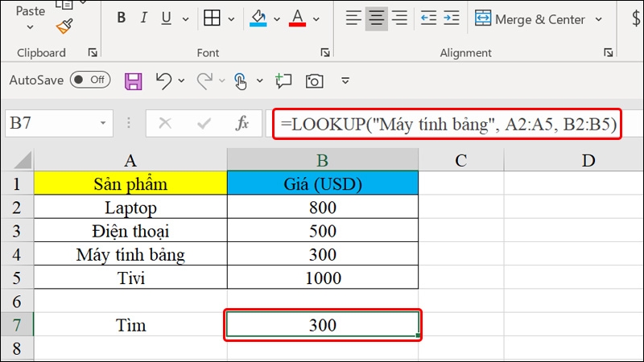The width and height of the screenshot is (644, 362).
Task: Click the cell 'Tivi'
Action: (130, 278)
